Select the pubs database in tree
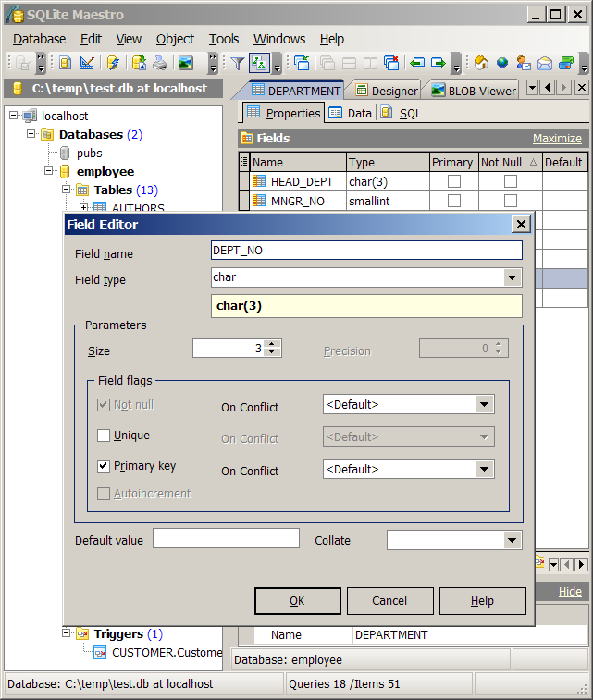Screen dimensions: 593x700 point(90,154)
